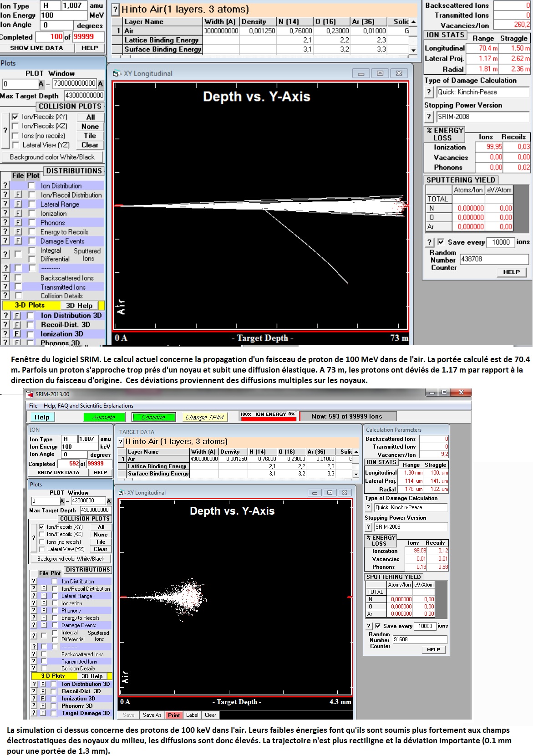Click the 'F' file icon beside Target Damage 3D
The width and height of the screenshot is (533, 756).
[44, 713]
